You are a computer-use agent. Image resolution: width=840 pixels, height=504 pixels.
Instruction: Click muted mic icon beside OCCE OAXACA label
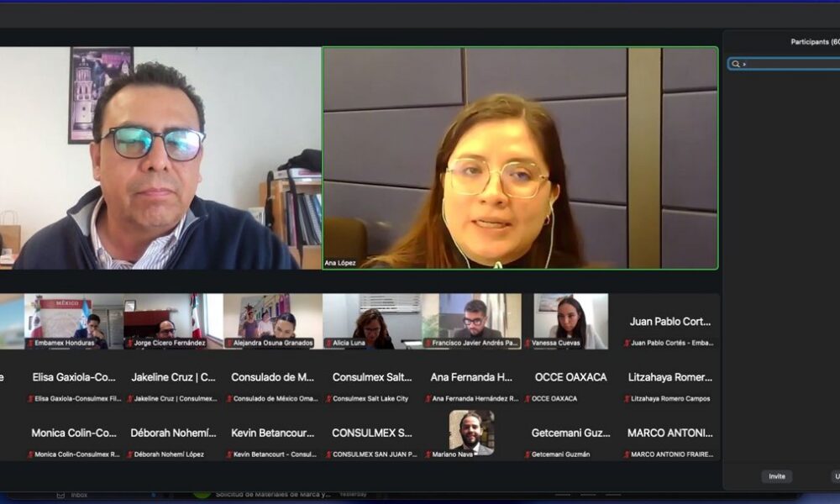click(528, 399)
